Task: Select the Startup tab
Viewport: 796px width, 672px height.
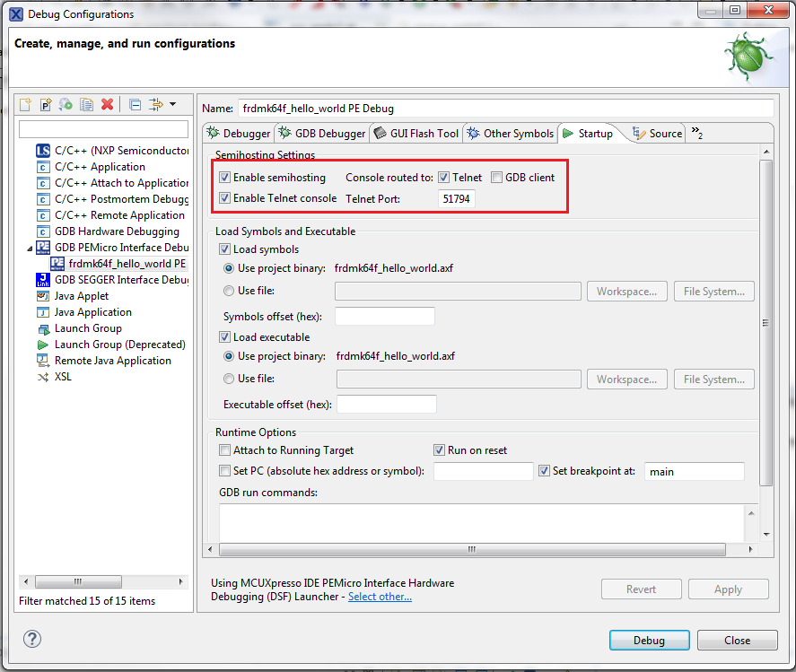Action: 588,133
